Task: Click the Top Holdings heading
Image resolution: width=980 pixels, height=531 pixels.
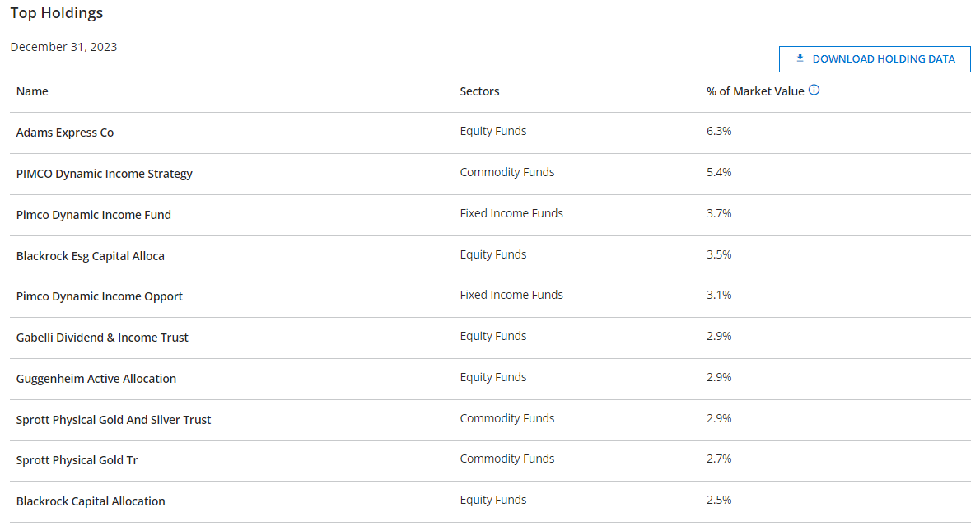Action: (x=56, y=12)
